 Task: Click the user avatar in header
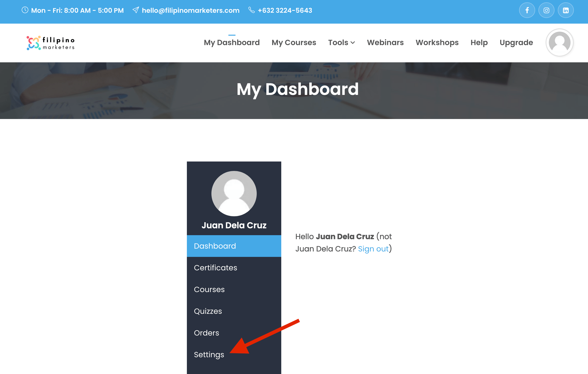pos(559,42)
